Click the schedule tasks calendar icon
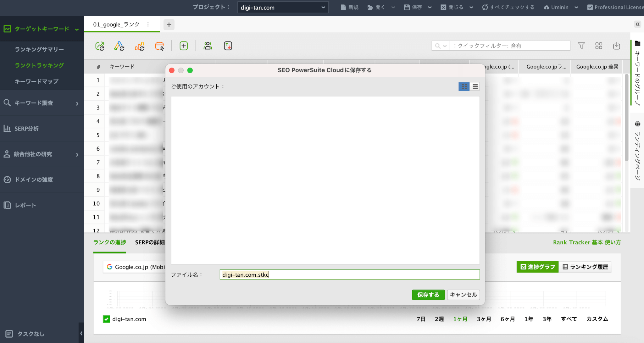This screenshot has width=644, height=343. point(160,46)
